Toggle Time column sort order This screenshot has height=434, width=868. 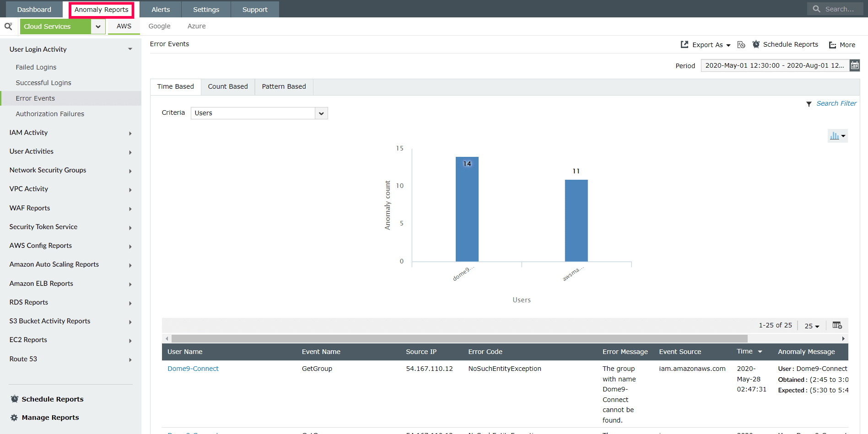pyautogui.click(x=759, y=352)
